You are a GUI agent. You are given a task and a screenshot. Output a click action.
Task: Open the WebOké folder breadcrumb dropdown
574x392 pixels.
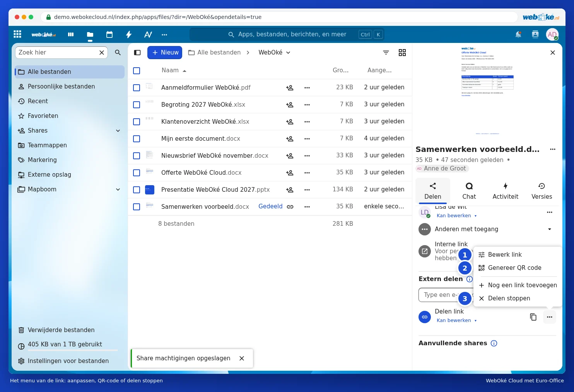coord(274,53)
